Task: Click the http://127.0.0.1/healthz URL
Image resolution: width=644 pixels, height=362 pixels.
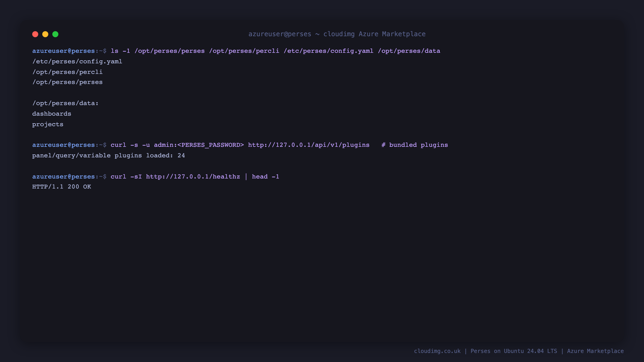Action: pyautogui.click(x=193, y=176)
